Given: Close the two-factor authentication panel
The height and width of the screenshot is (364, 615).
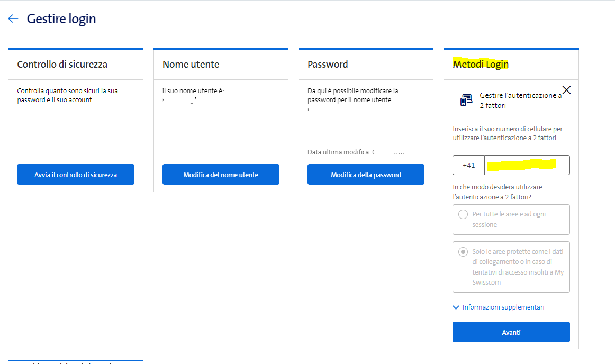Looking at the screenshot, I should [x=566, y=90].
